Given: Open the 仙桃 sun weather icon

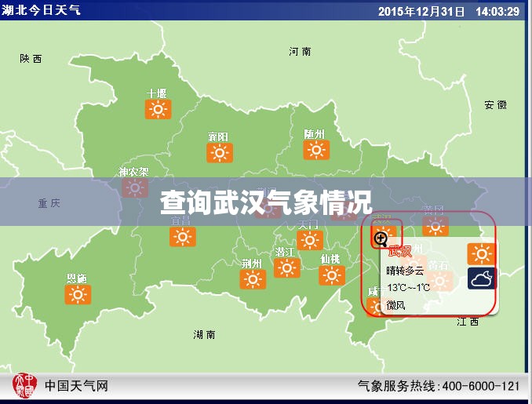Looking at the screenshot, I should point(332,275).
